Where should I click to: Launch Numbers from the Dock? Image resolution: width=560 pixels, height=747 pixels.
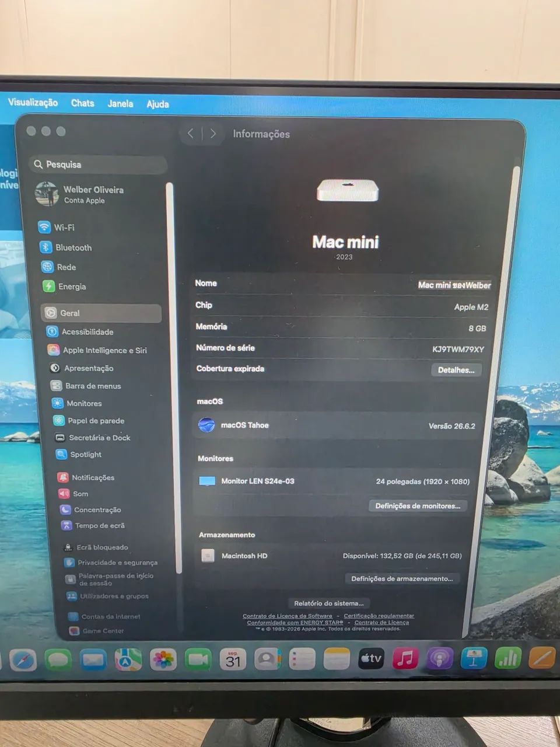[x=508, y=658]
